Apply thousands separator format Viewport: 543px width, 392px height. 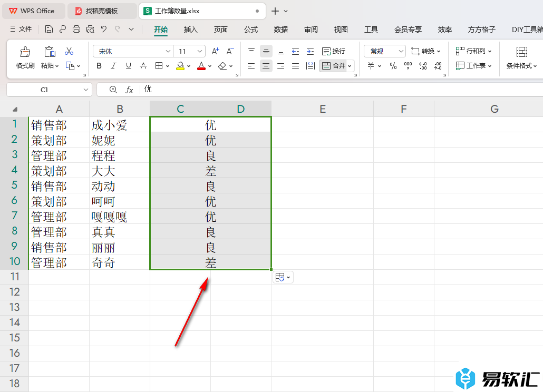[408, 66]
